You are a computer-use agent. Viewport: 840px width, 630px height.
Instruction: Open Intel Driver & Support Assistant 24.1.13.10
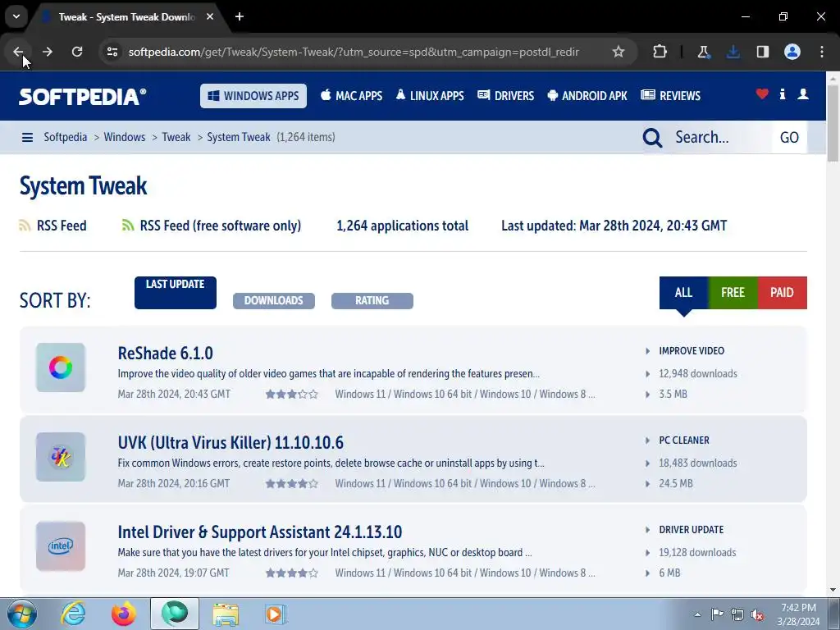point(260,532)
